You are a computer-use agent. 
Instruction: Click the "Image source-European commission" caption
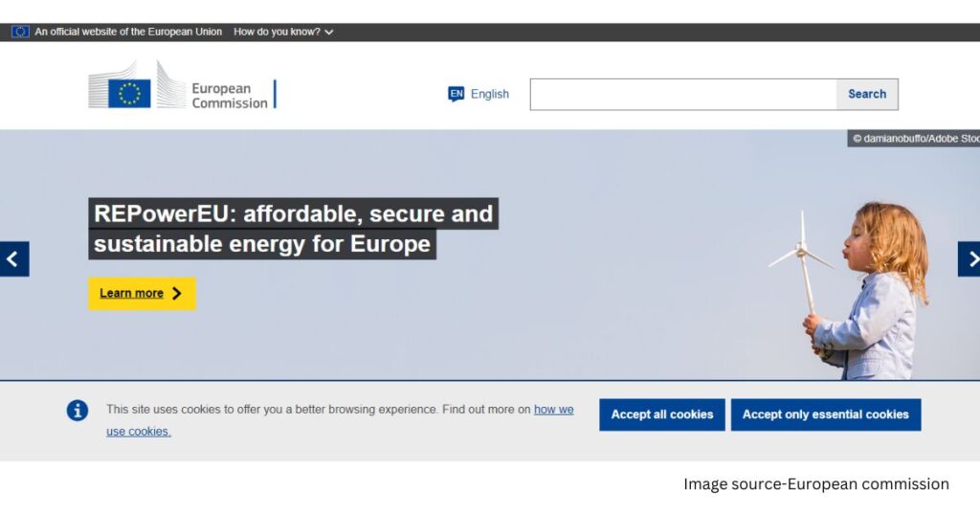(x=815, y=484)
